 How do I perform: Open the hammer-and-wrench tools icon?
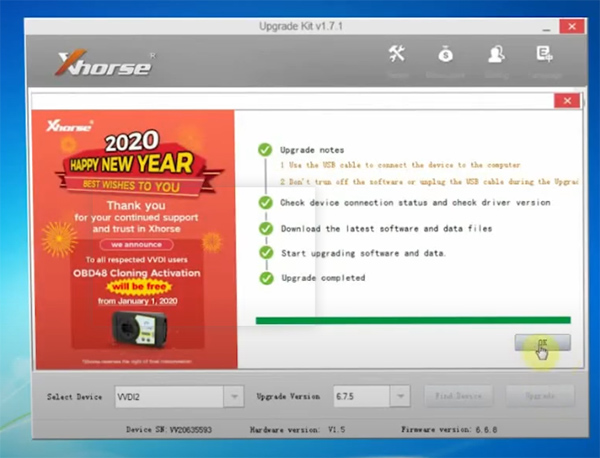click(397, 54)
